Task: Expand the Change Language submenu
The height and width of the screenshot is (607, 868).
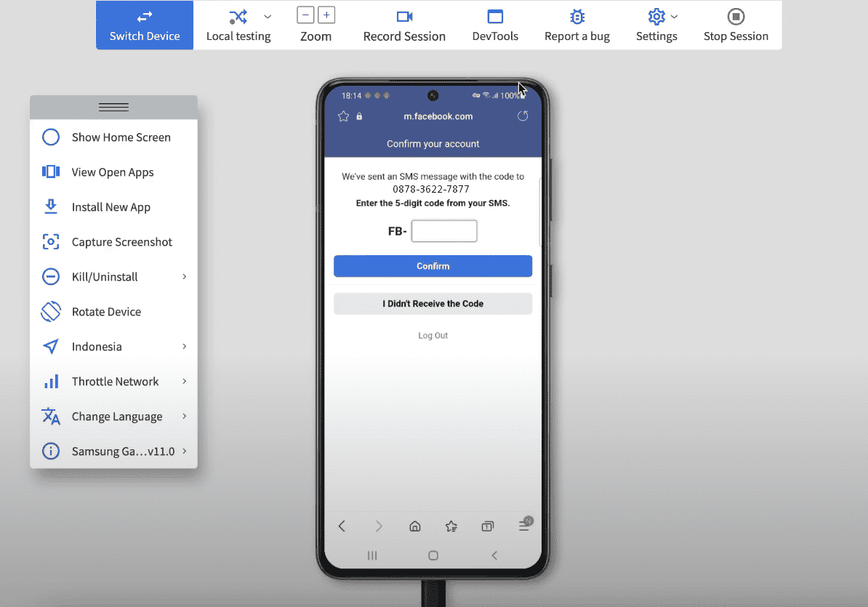Action: (184, 417)
